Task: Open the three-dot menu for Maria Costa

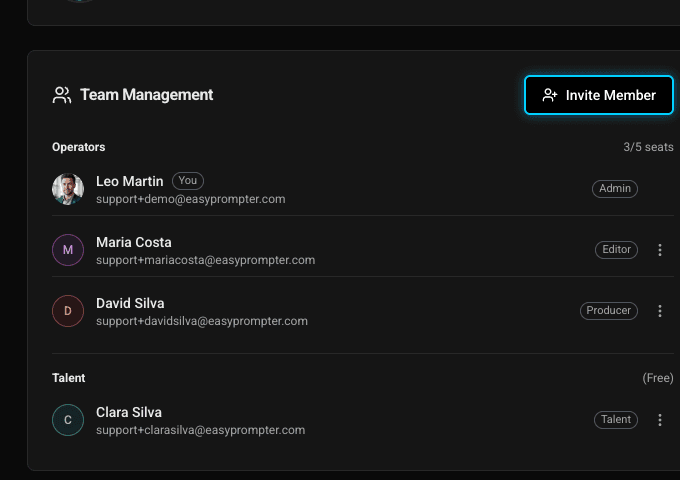Action: click(660, 250)
